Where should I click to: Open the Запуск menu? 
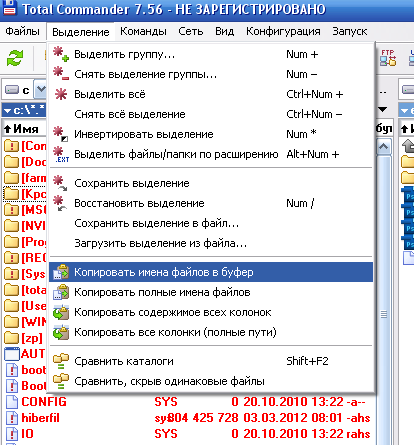[350, 31]
